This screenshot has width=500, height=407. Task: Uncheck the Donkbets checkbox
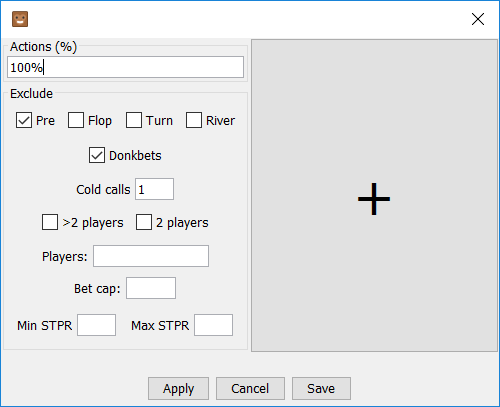[x=97, y=155]
